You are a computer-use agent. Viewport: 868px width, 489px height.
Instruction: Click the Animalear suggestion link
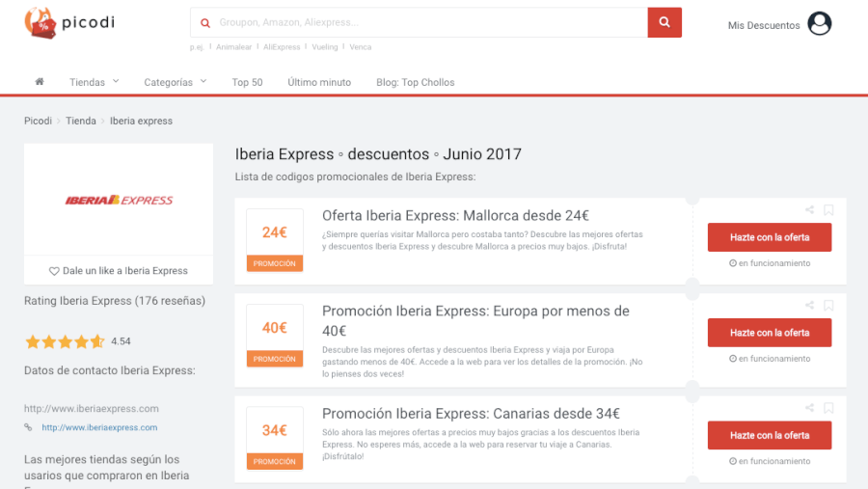[x=233, y=47]
